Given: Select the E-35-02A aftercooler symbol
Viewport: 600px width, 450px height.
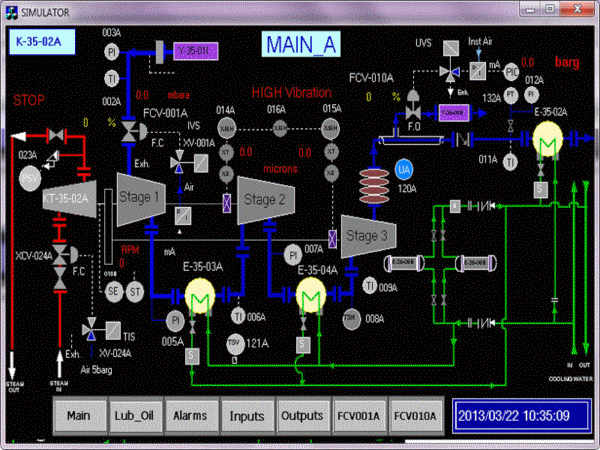Looking at the screenshot, I should (548, 140).
